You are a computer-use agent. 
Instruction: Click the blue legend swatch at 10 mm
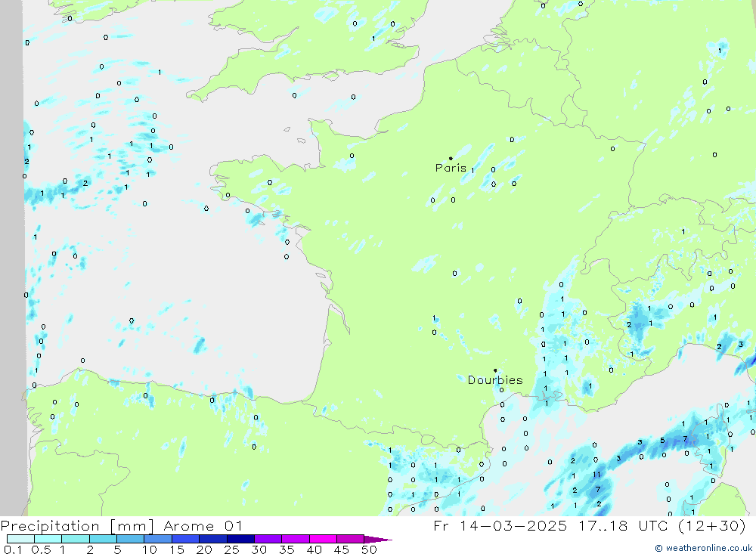158,539
